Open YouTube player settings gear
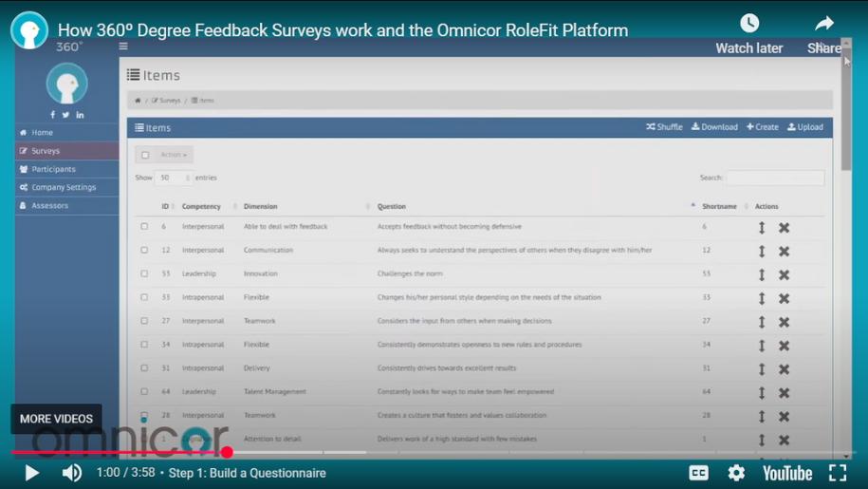Image resolution: width=868 pixels, height=489 pixels. click(736, 472)
